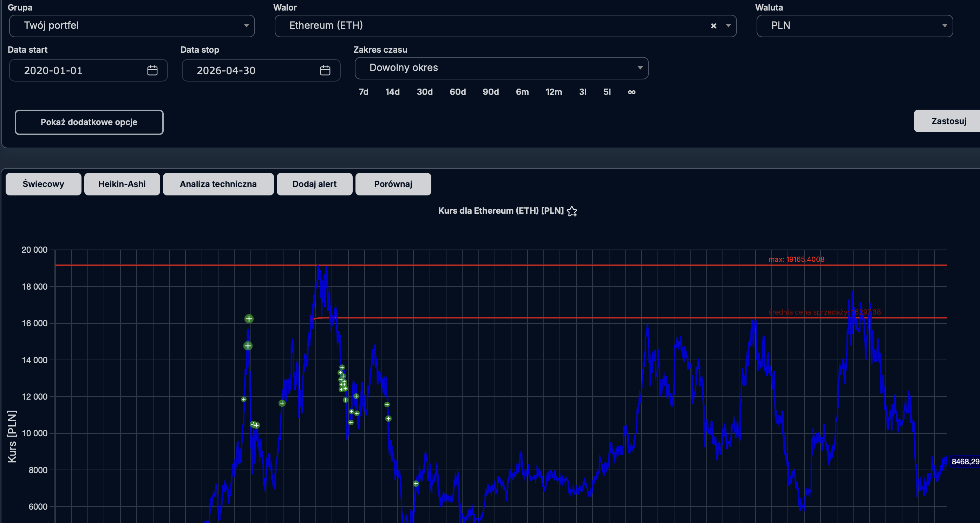Open the Waluta PLN dropdown
This screenshot has width=980, height=523.
pyautogui.click(x=855, y=26)
